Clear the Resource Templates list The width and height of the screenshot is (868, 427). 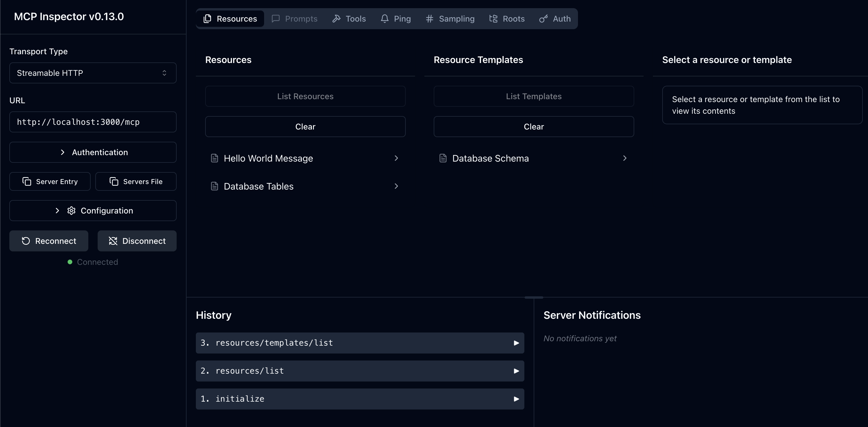tap(533, 127)
